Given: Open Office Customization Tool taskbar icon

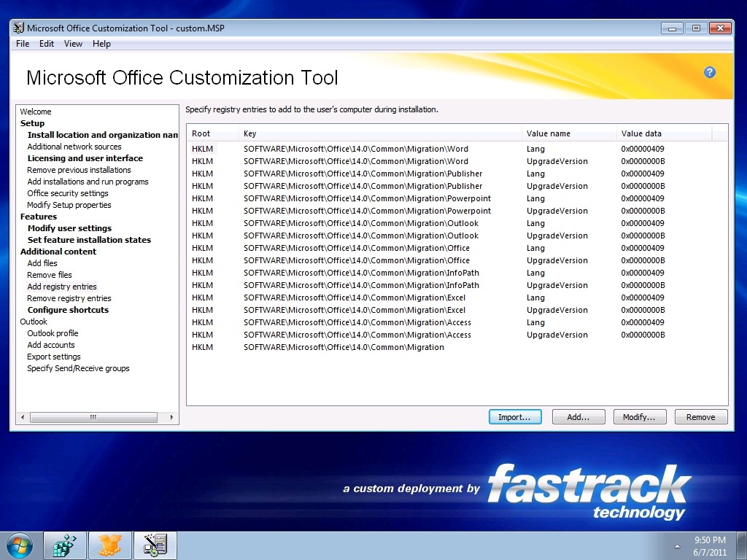Looking at the screenshot, I should coord(155,545).
